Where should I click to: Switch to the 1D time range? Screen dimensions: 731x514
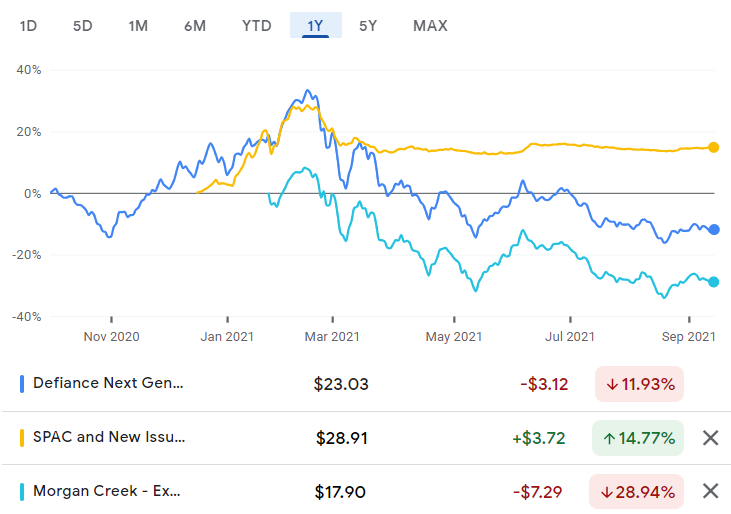pyautogui.click(x=30, y=25)
